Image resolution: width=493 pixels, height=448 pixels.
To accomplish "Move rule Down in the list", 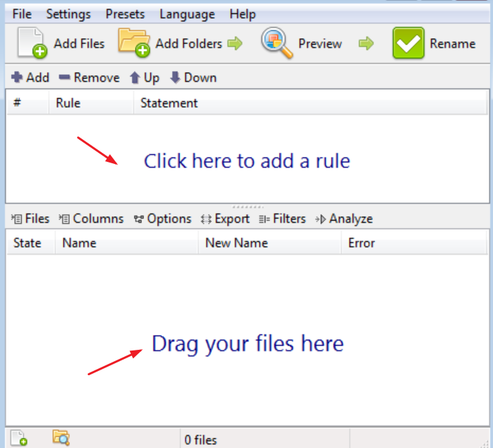I will 194,78.
